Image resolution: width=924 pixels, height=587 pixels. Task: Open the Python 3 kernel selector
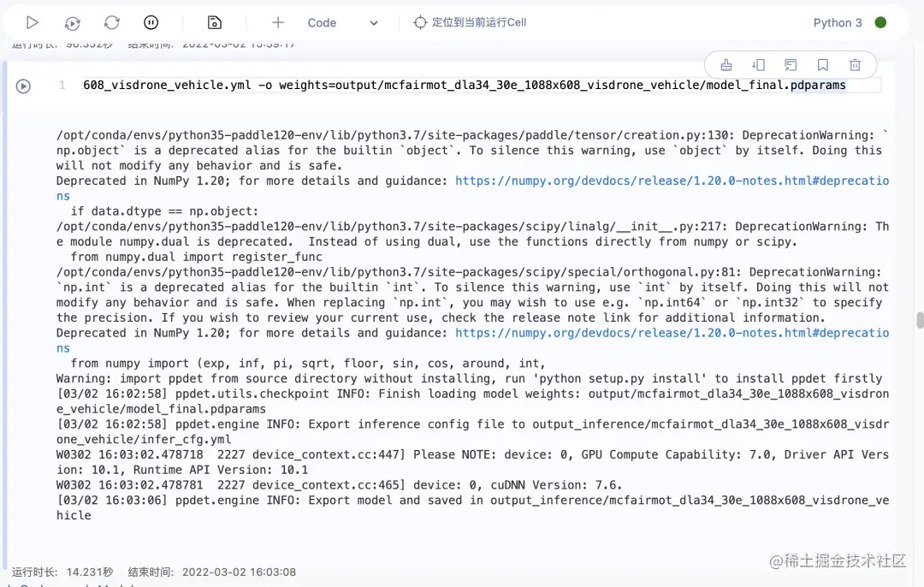tap(838, 22)
